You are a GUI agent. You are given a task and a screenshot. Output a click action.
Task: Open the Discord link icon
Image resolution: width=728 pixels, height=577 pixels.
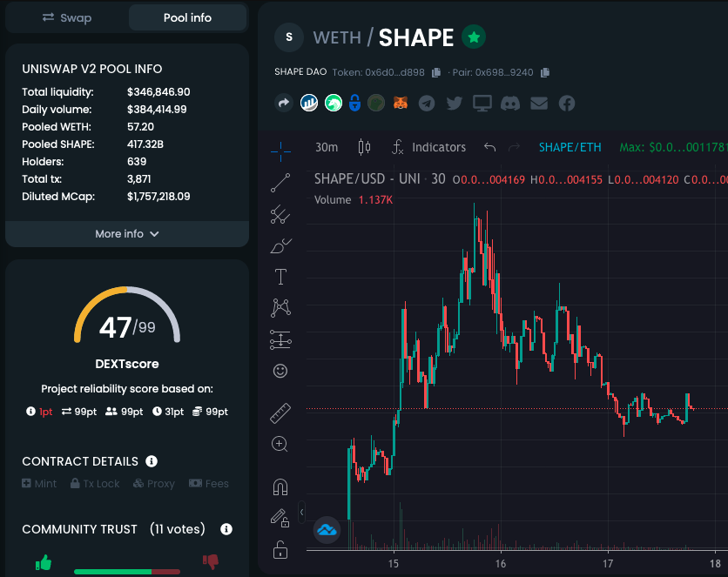pyautogui.click(x=509, y=103)
